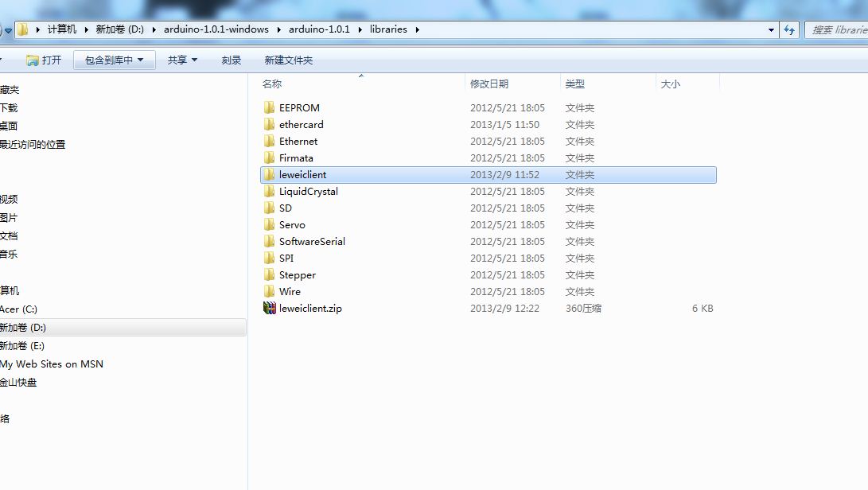The width and height of the screenshot is (868, 490).
Task: Click the Servo folder icon
Action: point(269,224)
